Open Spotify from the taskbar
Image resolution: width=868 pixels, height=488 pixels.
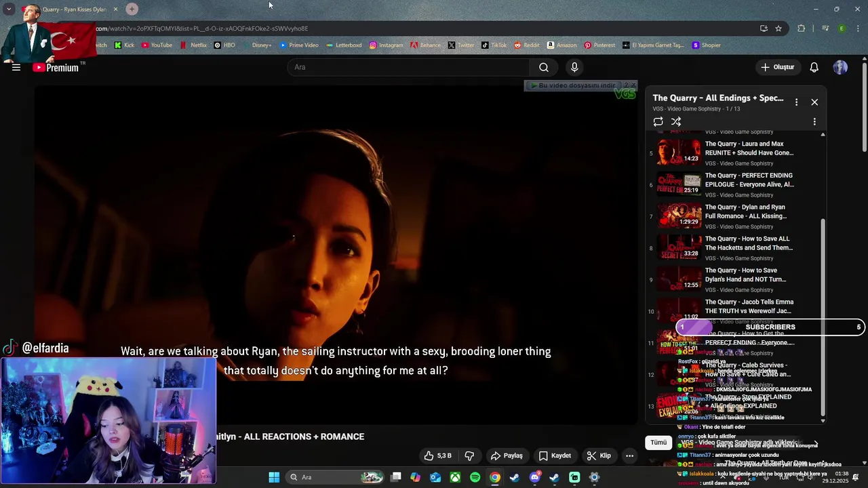[x=475, y=477]
